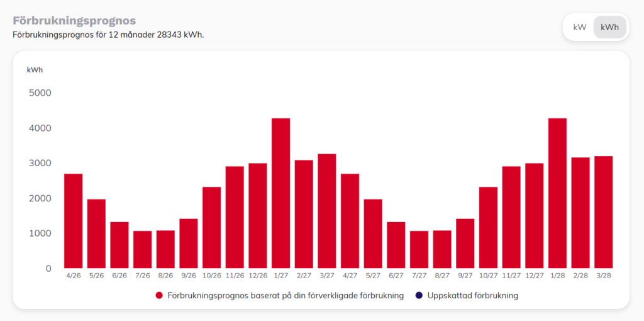Viewport: 644px width, 321px height.
Task: Click the dark blue Uppskattad förbrukning dot
Action: [418, 295]
